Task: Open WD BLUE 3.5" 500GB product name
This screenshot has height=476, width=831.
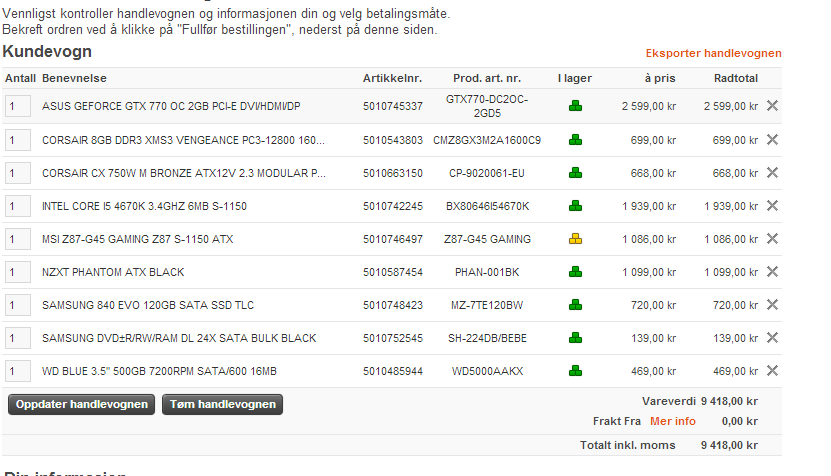Action: [160, 371]
